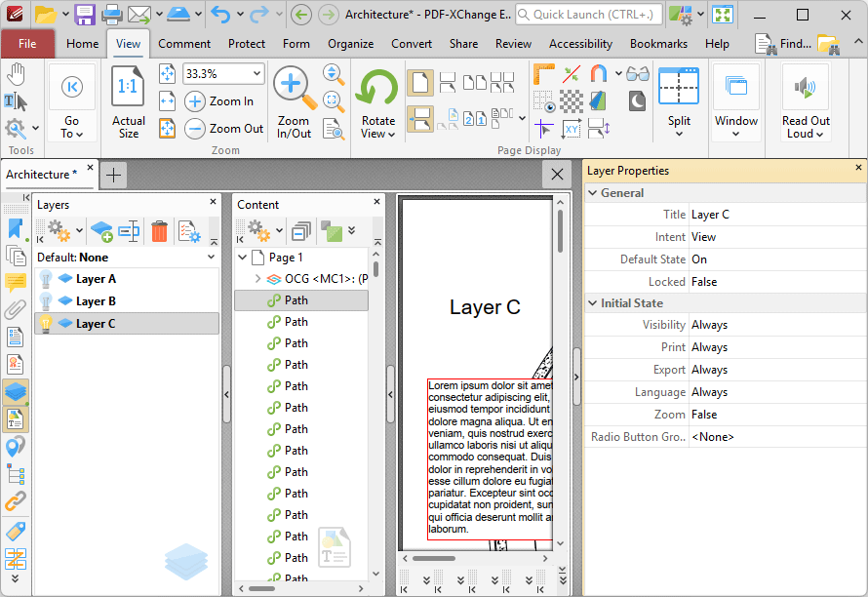
Task: Click the Actual Size icon
Action: [128, 87]
